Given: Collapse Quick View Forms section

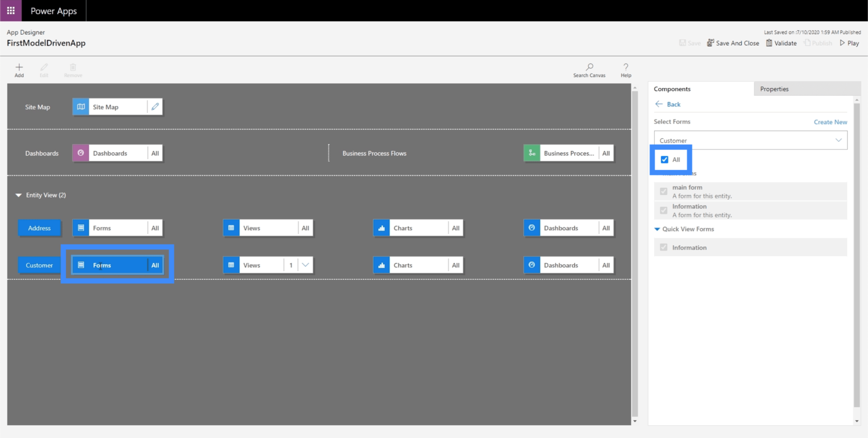Looking at the screenshot, I should point(657,229).
